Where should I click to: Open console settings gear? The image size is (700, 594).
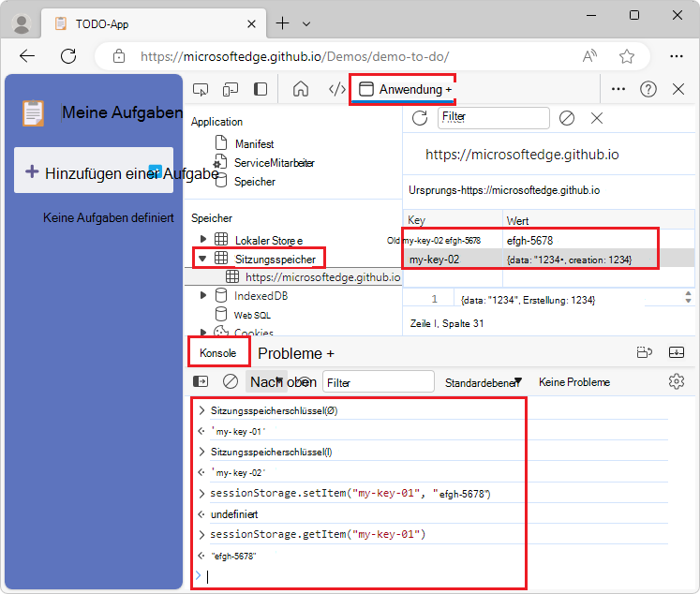[677, 381]
